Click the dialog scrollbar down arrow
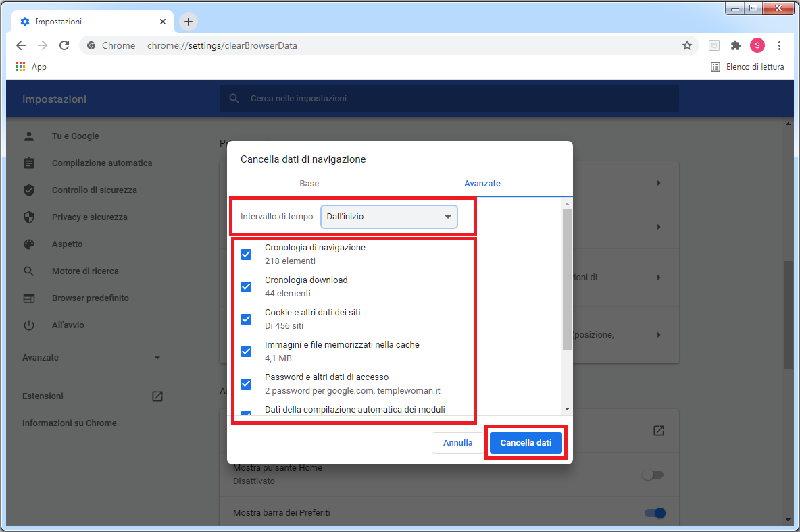 [567, 409]
